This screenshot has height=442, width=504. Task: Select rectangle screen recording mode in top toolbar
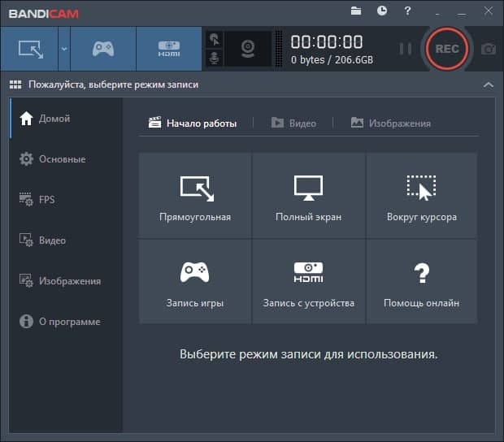[29, 49]
